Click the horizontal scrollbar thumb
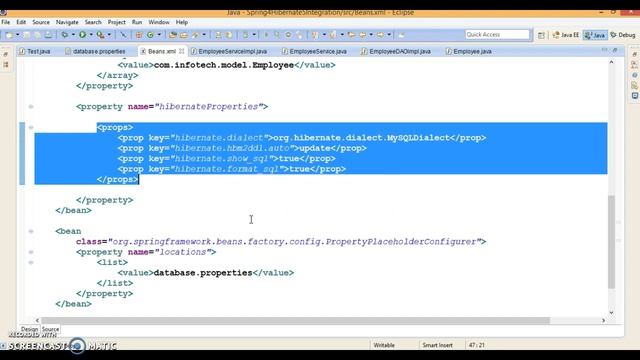 (x=296, y=321)
